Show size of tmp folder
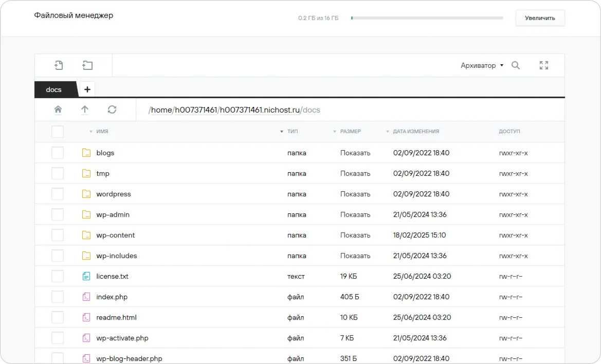601x364 pixels. pyautogui.click(x=355, y=174)
